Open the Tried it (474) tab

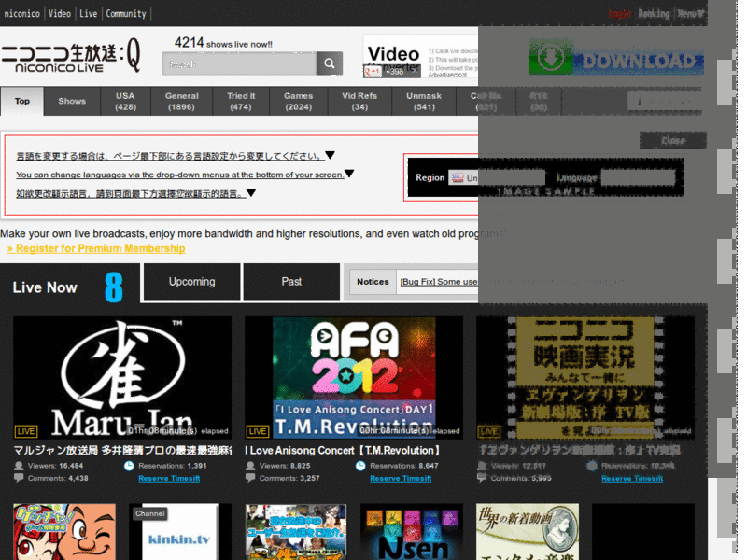[x=241, y=101]
